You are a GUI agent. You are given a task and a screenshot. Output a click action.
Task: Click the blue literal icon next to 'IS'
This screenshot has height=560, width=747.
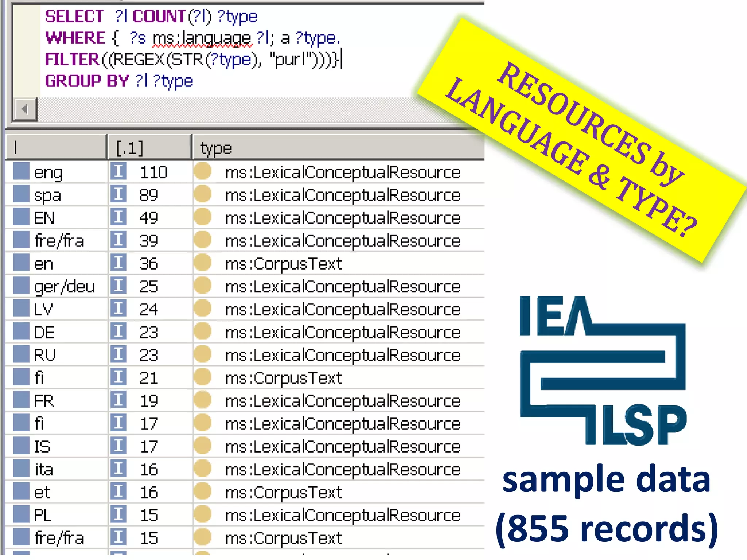click(21, 446)
